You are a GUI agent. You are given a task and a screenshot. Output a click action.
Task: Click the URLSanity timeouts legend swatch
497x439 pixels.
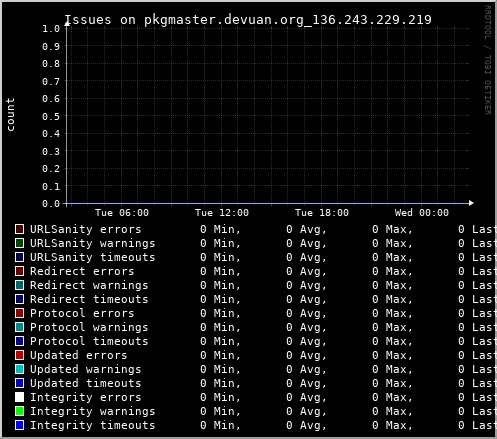pyautogui.click(x=19, y=257)
